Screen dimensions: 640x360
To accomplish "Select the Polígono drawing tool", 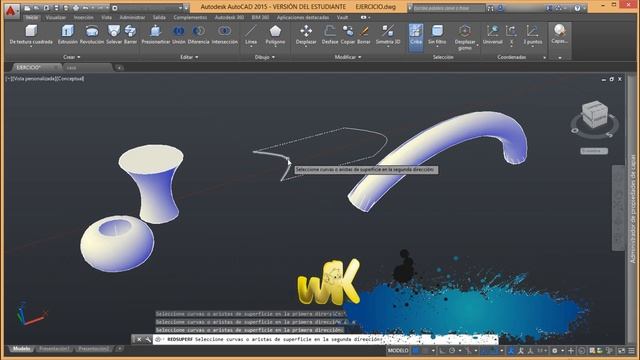I will (x=275, y=34).
